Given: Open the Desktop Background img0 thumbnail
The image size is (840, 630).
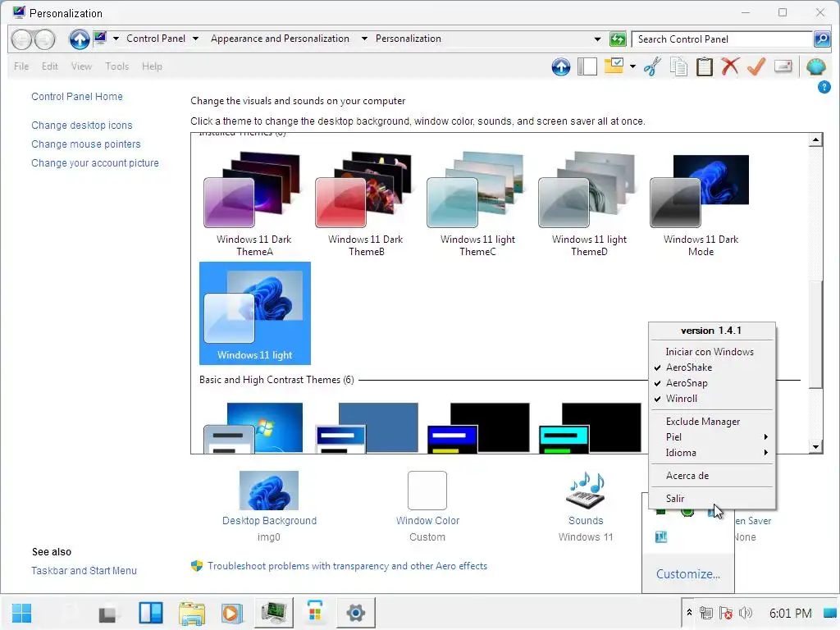Looking at the screenshot, I should pos(269,491).
